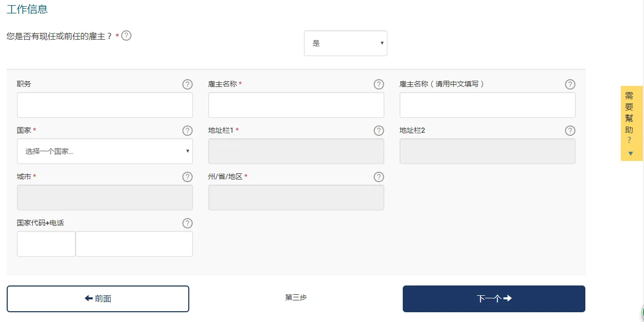Open help icon for 雇主名称 required field
Screen dimensions: 644x322
[379, 84]
